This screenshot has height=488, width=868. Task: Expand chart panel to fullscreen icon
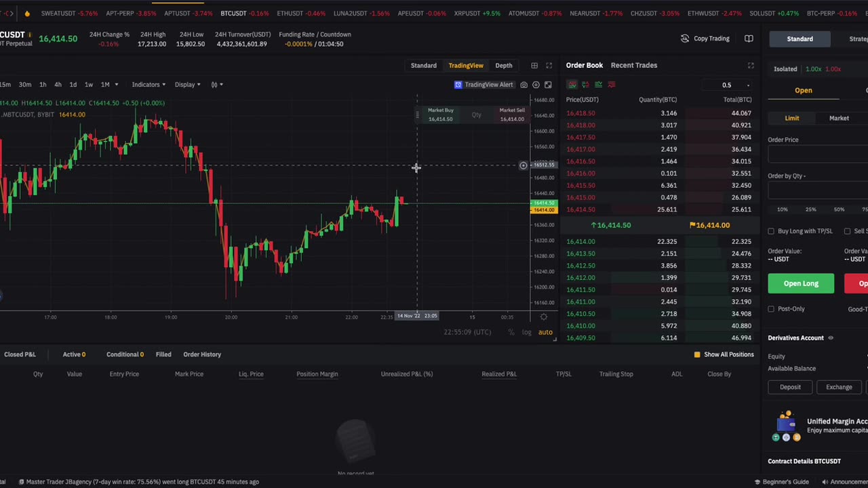pyautogui.click(x=549, y=66)
